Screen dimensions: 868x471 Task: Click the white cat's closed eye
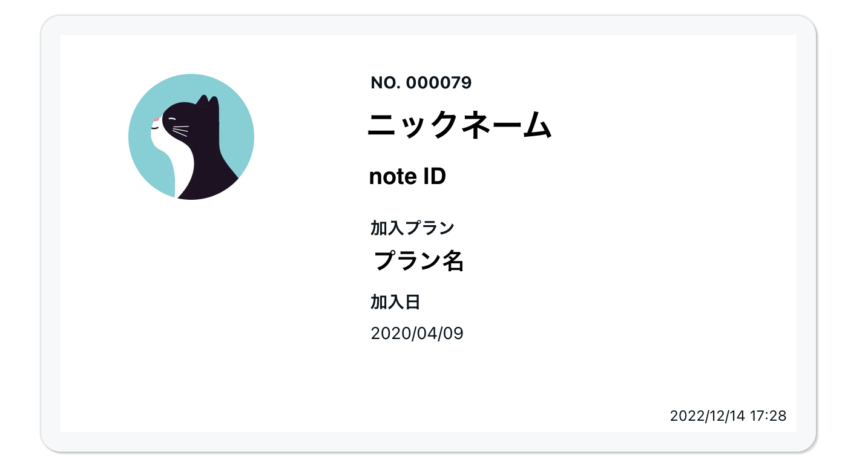tap(173, 119)
